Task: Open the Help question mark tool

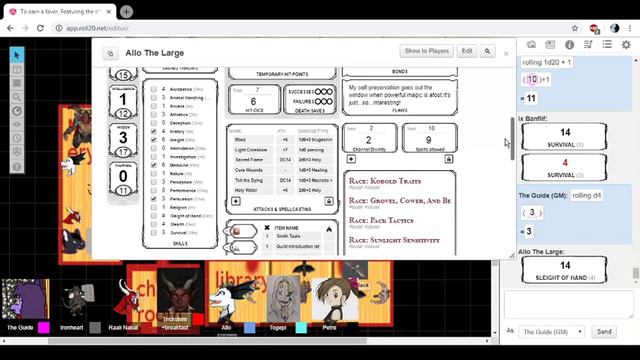Action: click(17, 167)
